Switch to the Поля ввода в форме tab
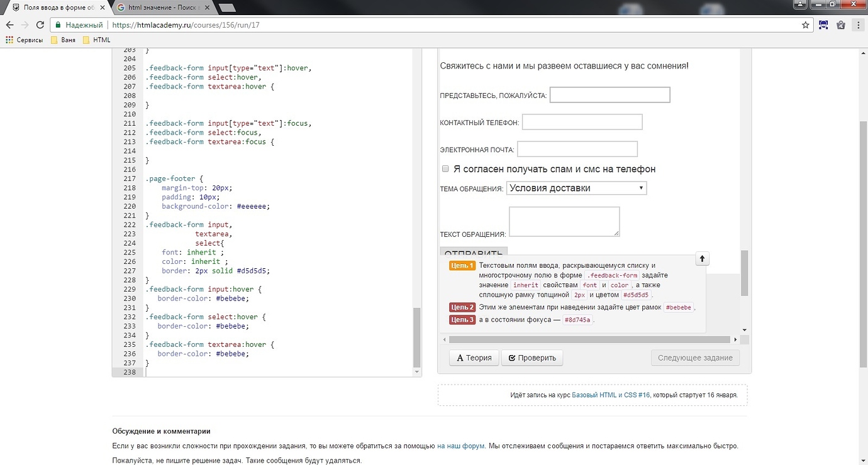The height and width of the screenshot is (465, 868). 56,8
